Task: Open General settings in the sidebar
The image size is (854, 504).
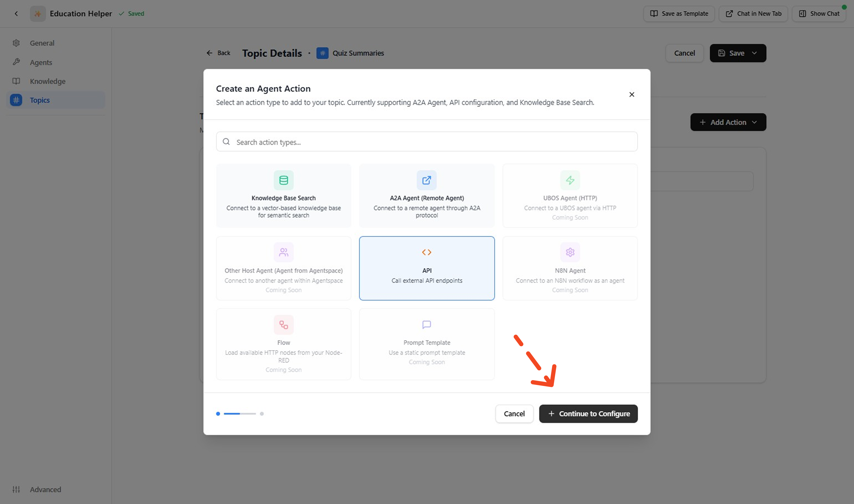Action: [42, 43]
